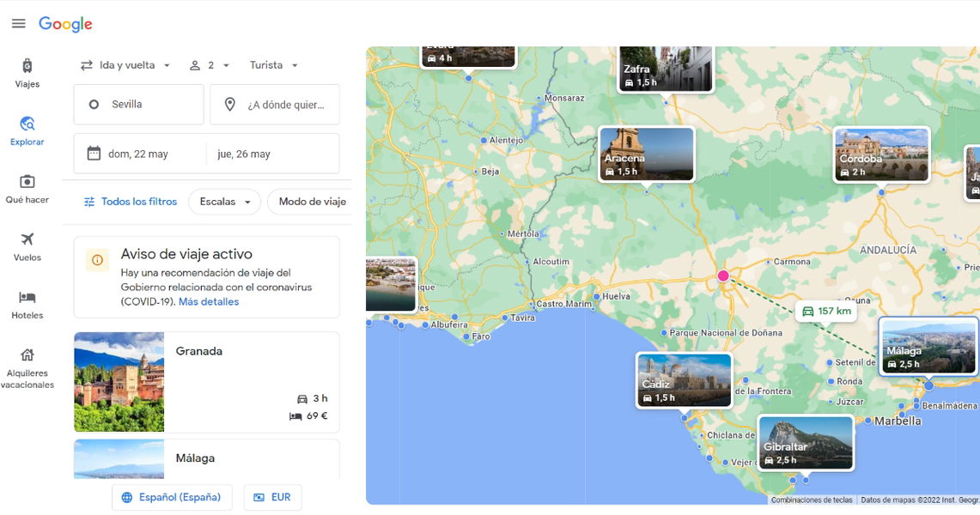Screen dimensions: 980x515
Task: Click Ronda marker on map
Action: [x=831, y=381]
